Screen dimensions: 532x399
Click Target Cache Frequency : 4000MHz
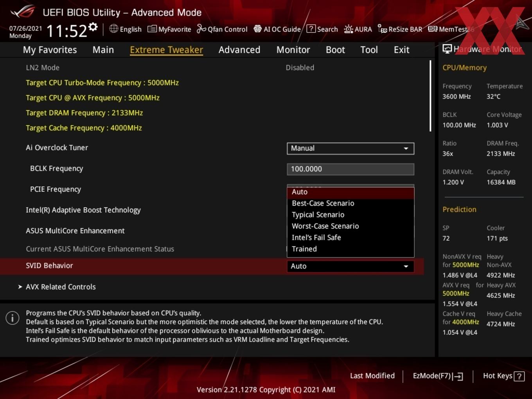click(x=84, y=128)
